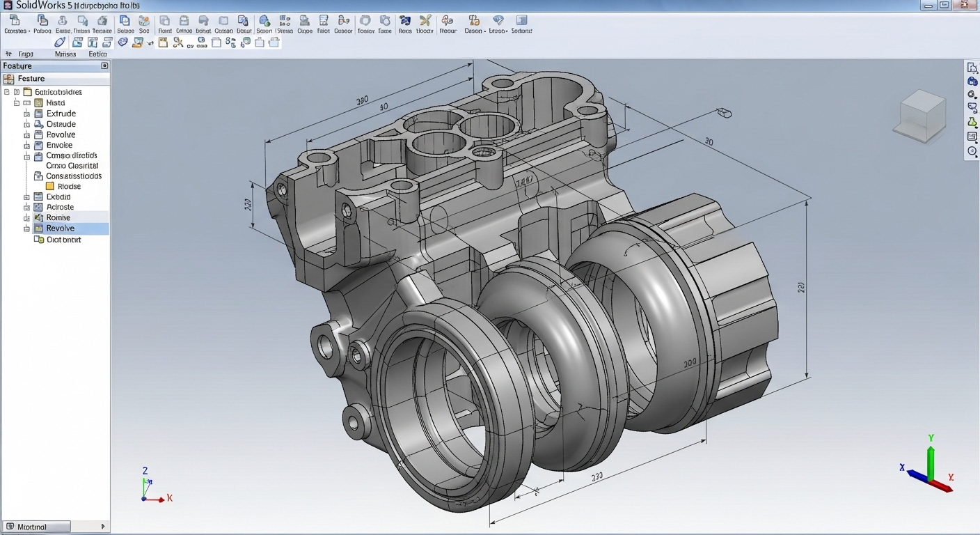The image size is (980, 535).
Task: Click the Reour toolbar icon
Action: [x=448, y=21]
